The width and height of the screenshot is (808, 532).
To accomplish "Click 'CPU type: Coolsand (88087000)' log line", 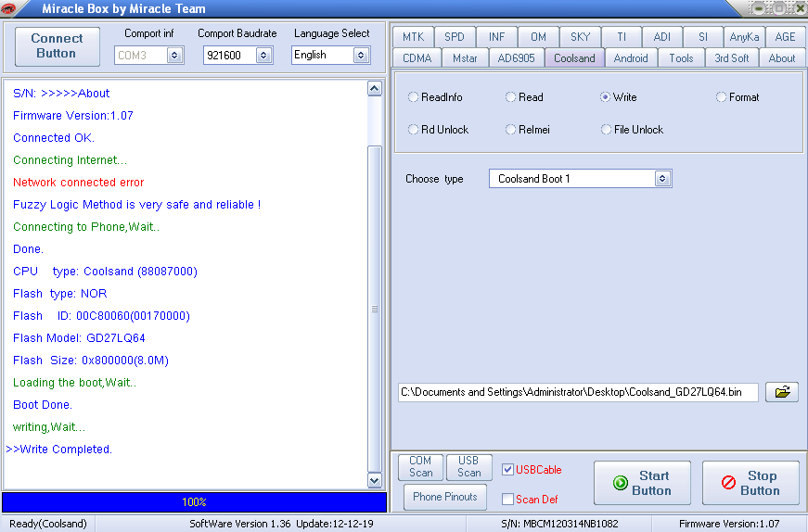I will [105, 272].
